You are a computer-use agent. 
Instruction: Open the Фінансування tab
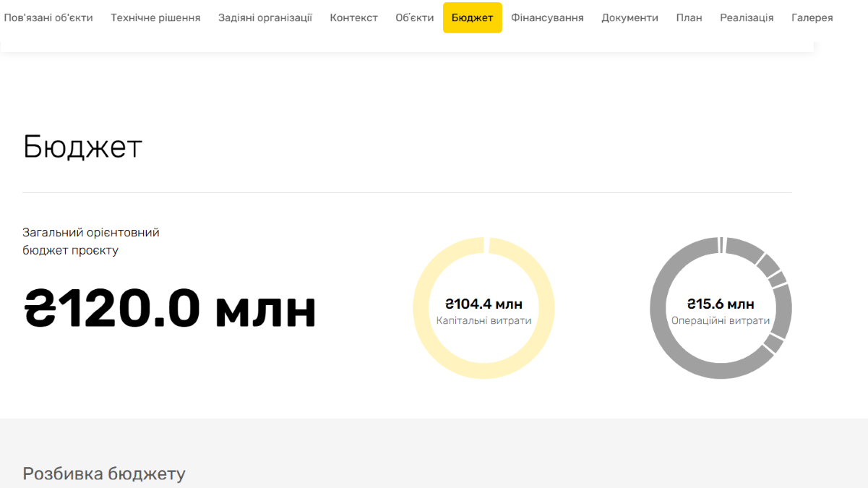[x=547, y=17]
